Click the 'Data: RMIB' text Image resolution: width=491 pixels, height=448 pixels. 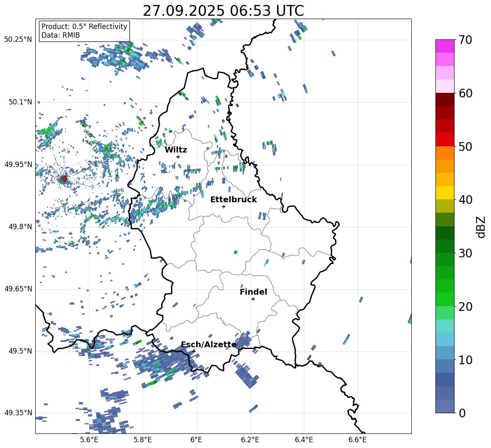[61, 35]
